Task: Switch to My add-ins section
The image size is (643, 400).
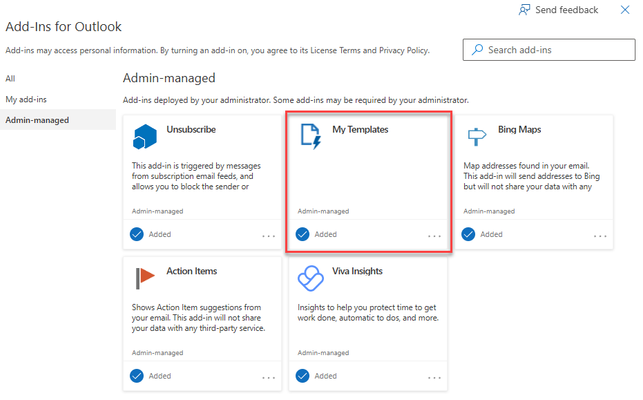Action: 26,99
